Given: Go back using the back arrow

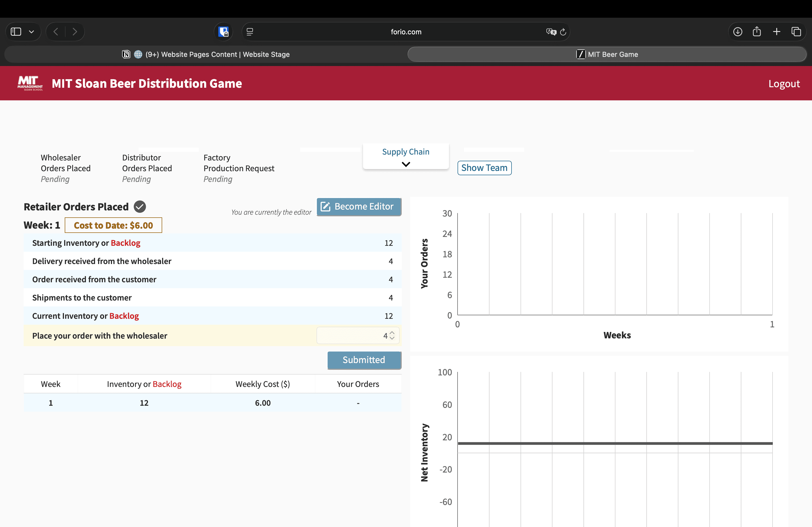Looking at the screenshot, I should (x=56, y=32).
